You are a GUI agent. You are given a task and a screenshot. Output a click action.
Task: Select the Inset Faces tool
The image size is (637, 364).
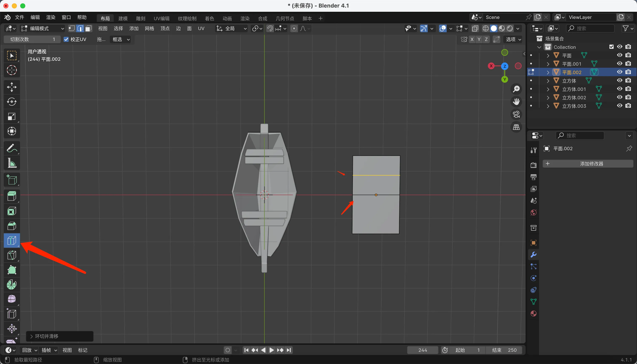pos(12,211)
